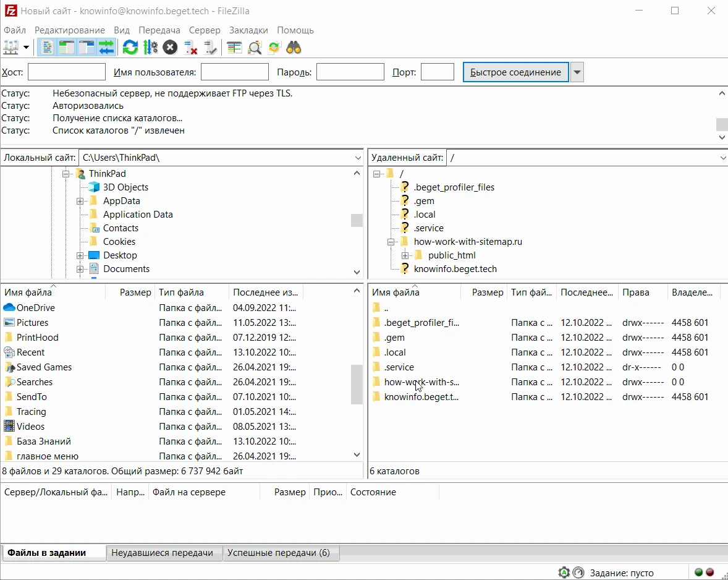Search for files on the server
The image size is (728, 580).
(294, 47)
